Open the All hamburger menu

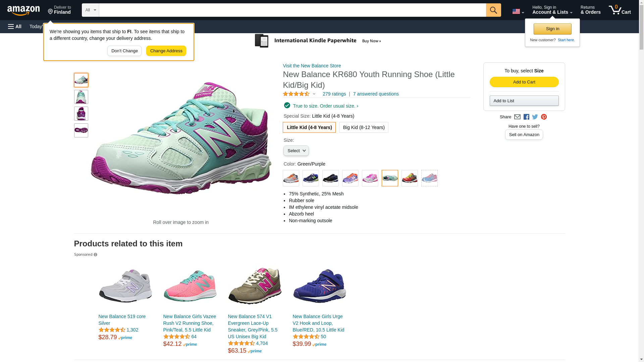(15, 26)
